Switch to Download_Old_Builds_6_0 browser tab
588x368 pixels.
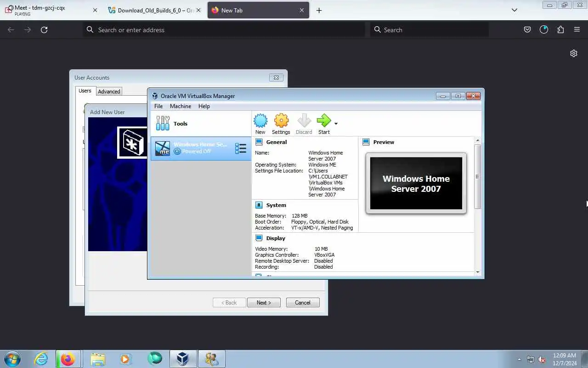click(x=155, y=10)
